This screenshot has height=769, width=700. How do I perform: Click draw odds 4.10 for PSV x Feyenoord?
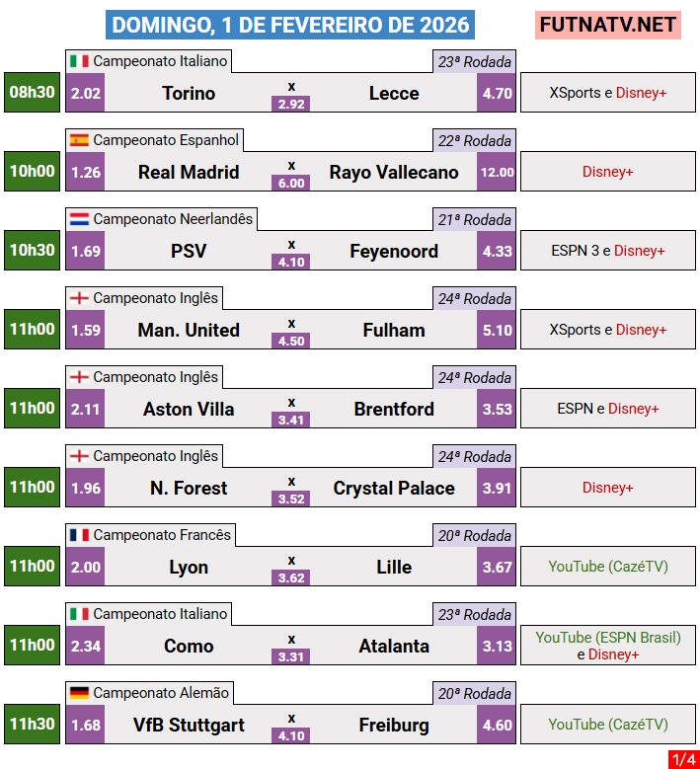[291, 262]
